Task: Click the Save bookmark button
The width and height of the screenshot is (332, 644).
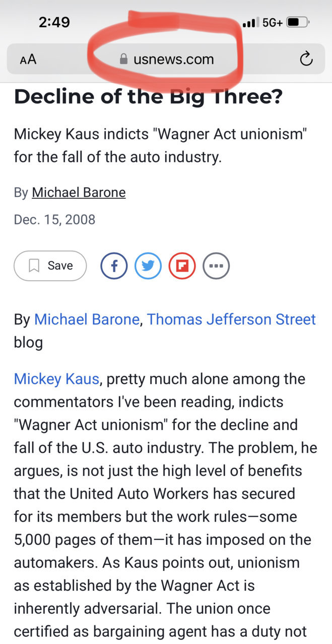Action: 50,266
